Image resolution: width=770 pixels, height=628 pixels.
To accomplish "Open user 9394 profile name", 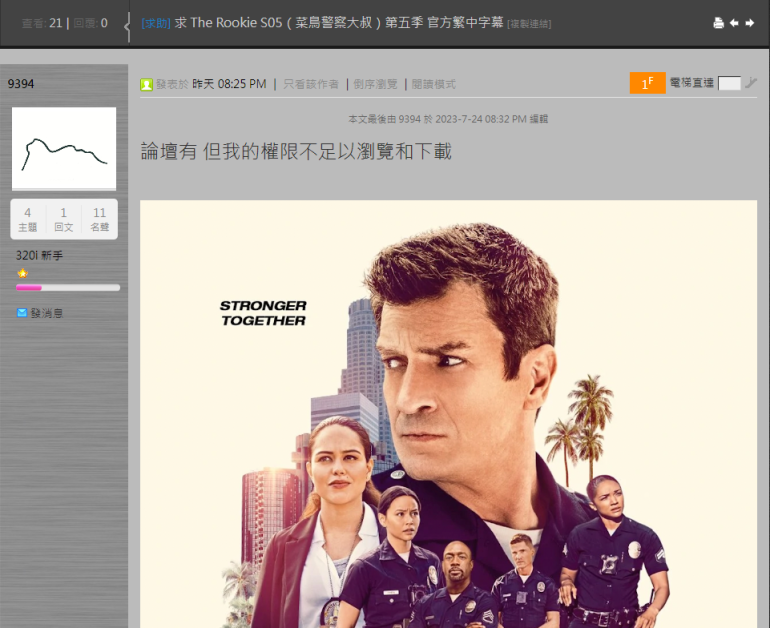I will point(21,84).
